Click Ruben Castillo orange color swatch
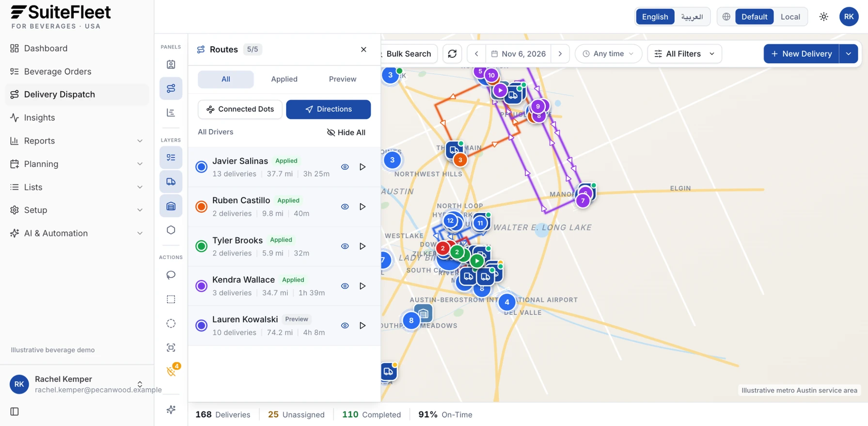Image resolution: width=868 pixels, height=426 pixels. (x=201, y=207)
